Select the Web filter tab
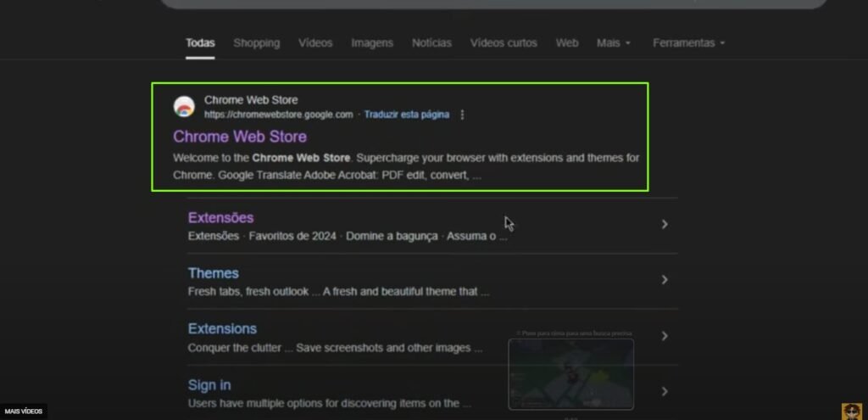Screen dimensions: 868x420 (567, 43)
